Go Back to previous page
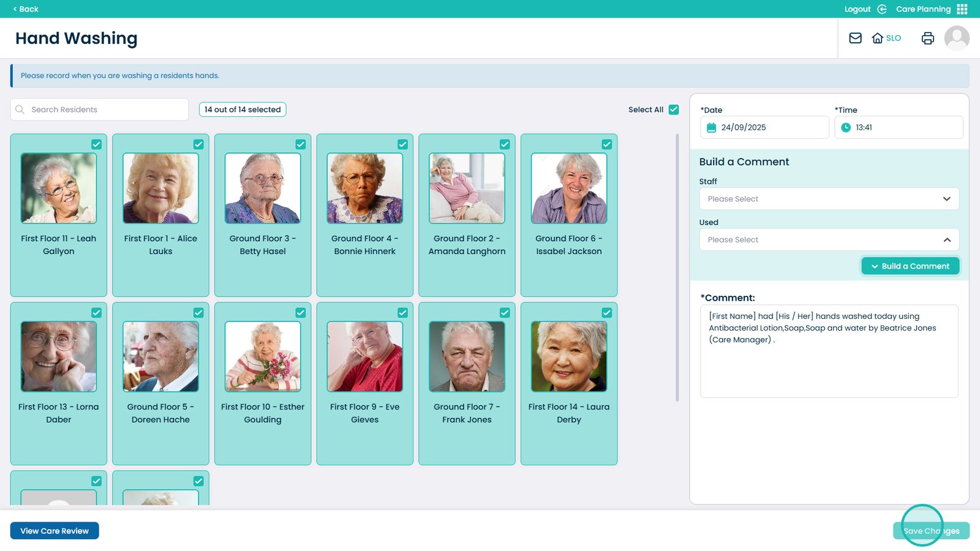Screen dimensions: 980x551 pos(26,9)
